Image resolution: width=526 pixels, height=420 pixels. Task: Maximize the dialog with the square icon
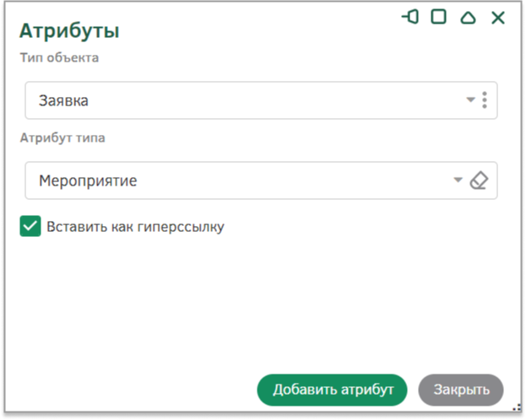click(x=438, y=17)
